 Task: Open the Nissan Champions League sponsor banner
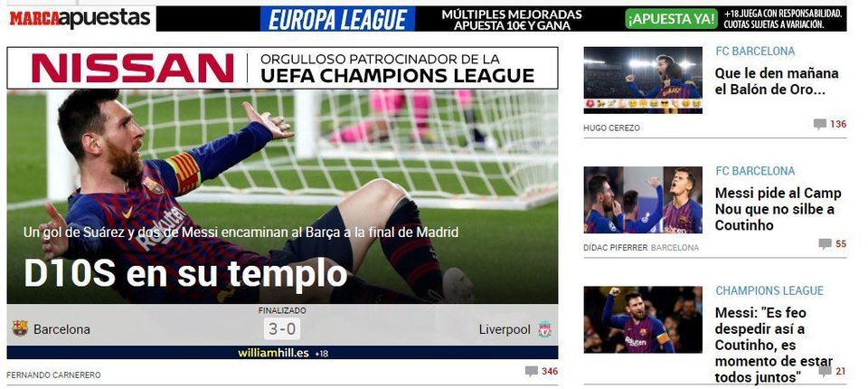282,68
